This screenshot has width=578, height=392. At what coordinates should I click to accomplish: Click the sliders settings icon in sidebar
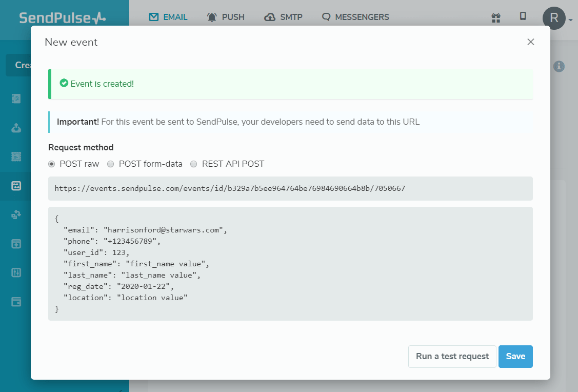[x=16, y=272]
